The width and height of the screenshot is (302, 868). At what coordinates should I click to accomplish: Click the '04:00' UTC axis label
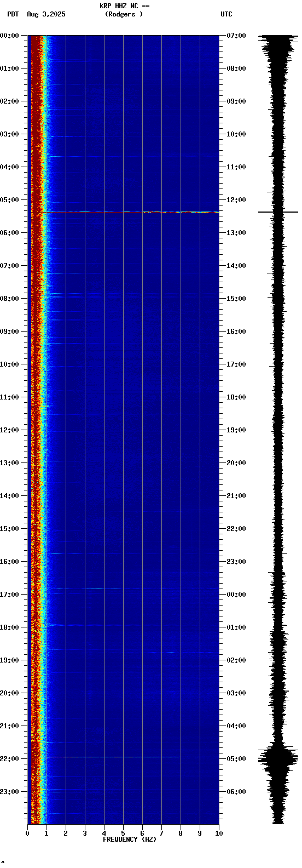click(236, 726)
